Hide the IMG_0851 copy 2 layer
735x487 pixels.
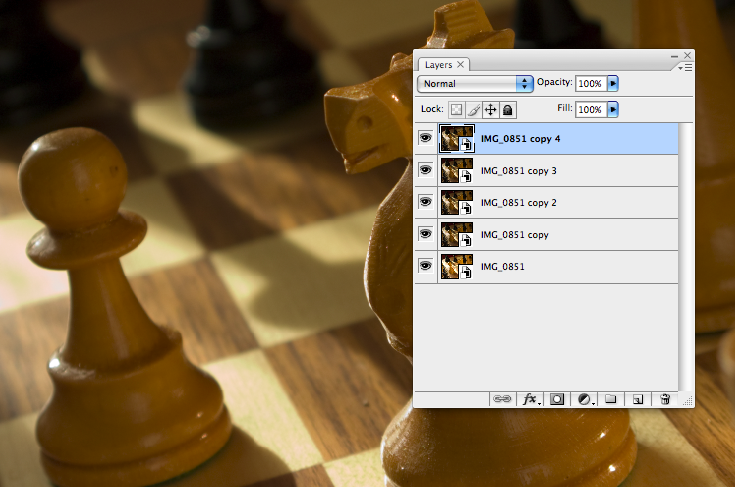(x=426, y=202)
